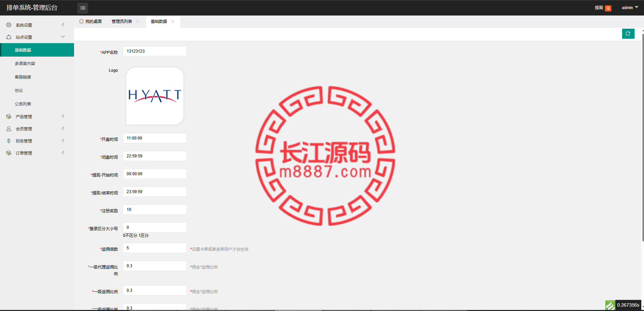This screenshot has height=311, width=644.
Task: Click the 系统设置 menu label
Action: point(24,25)
